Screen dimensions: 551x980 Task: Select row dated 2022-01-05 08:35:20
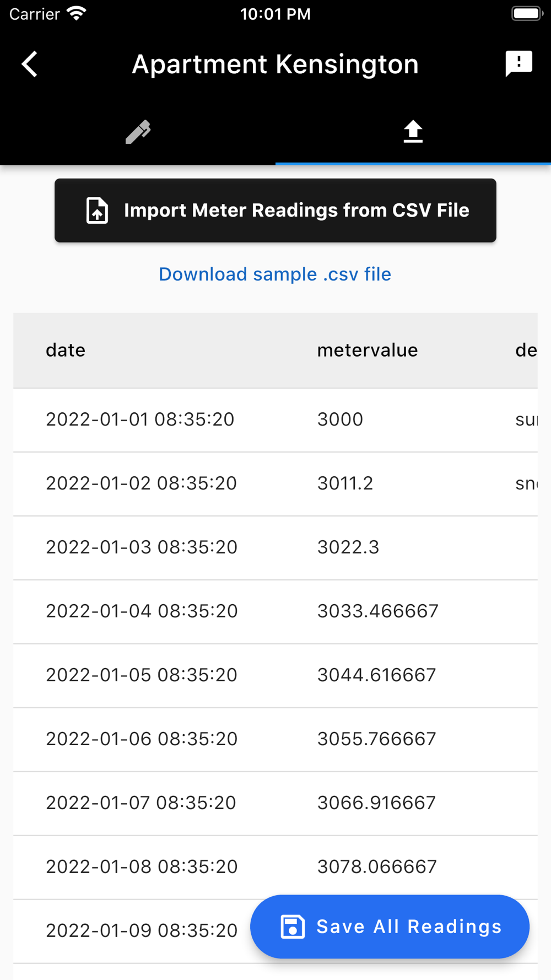(275, 676)
